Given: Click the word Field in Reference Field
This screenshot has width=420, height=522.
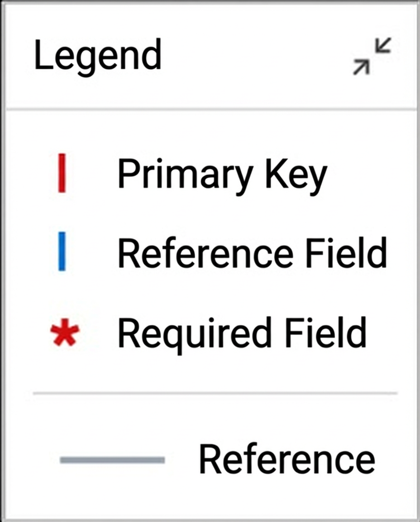Looking at the screenshot, I should click(x=346, y=252).
